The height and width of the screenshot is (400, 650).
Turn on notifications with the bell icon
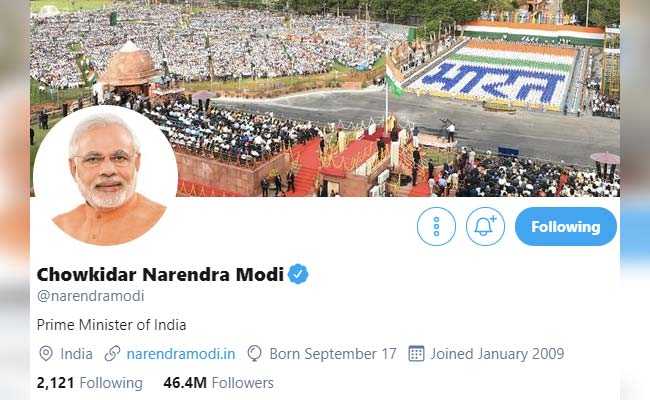coord(485,226)
